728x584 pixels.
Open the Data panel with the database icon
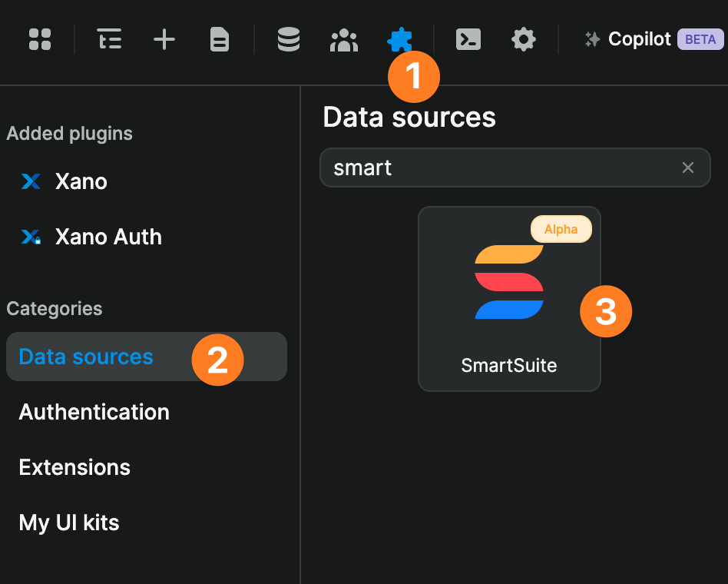pos(289,39)
